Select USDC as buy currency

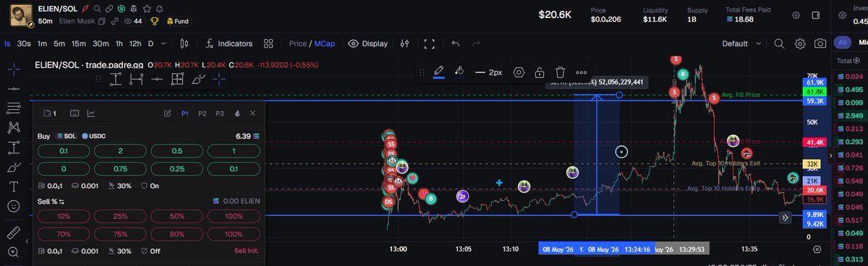pyautogui.click(x=94, y=136)
